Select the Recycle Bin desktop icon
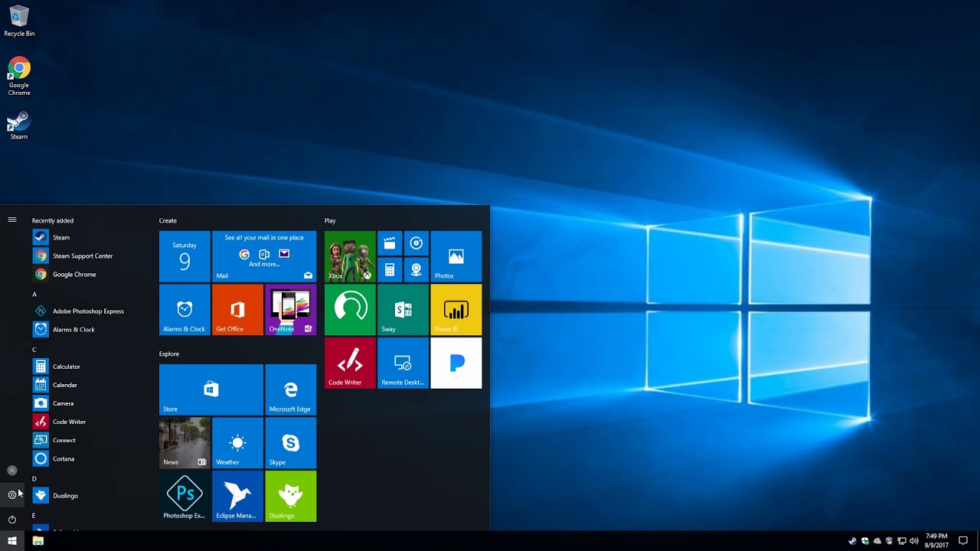980x551 pixels. tap(19, 21)
